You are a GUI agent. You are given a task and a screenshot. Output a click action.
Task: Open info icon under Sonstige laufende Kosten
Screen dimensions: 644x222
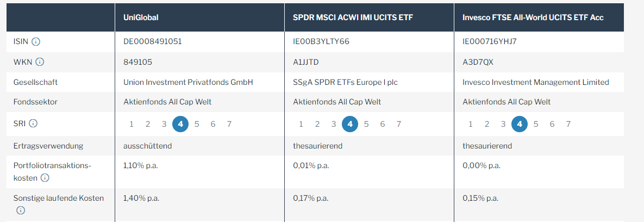click(x=21, y=210)
